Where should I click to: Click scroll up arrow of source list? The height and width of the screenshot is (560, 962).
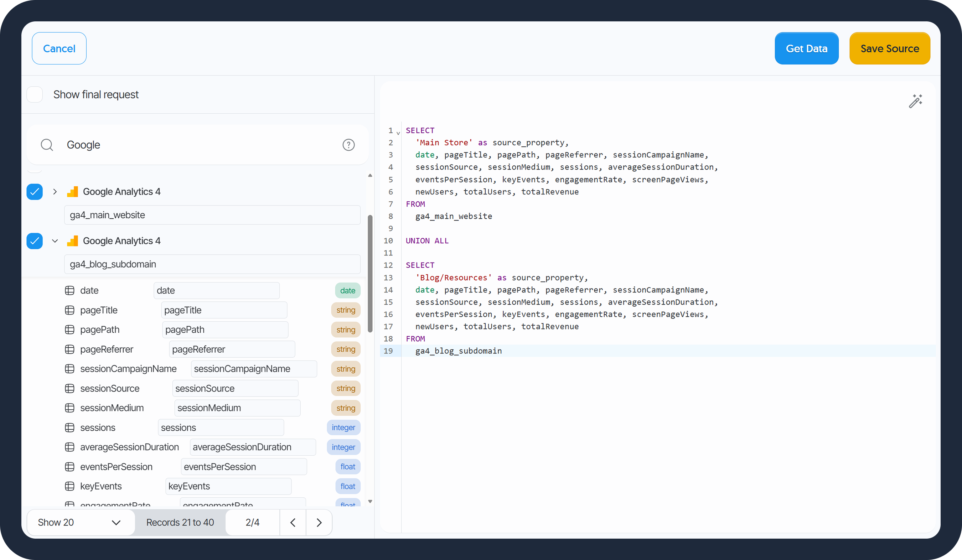370,175
